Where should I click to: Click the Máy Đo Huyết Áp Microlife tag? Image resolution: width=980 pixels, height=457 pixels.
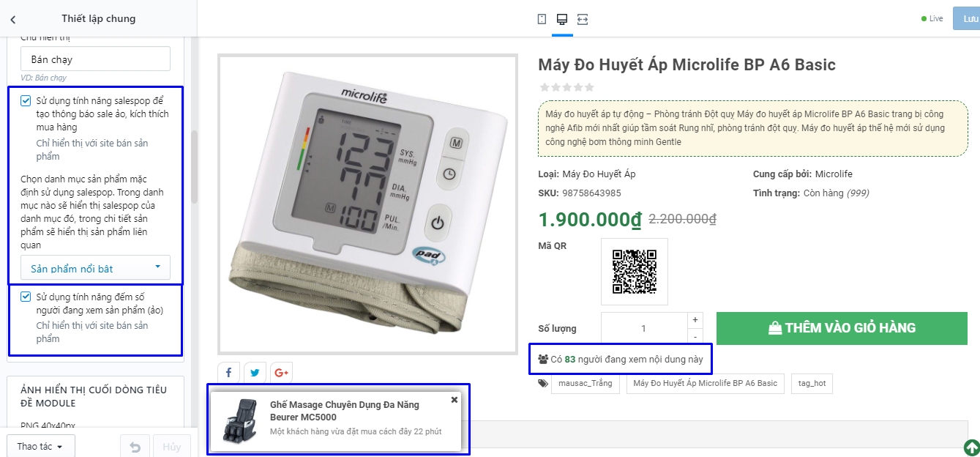tap(706, 384)
